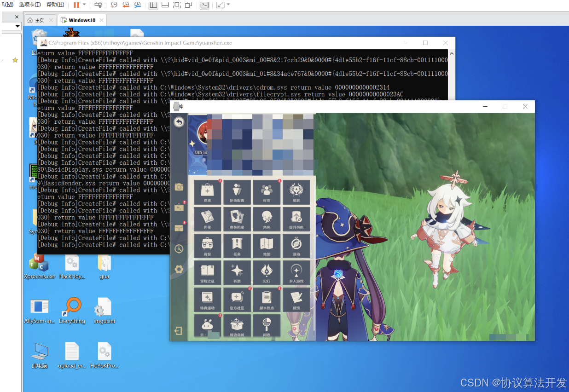The width and height of the screenshot is (569, 392).
Task: Open the 祈愿 wish tile
Action: coord(237,272)
